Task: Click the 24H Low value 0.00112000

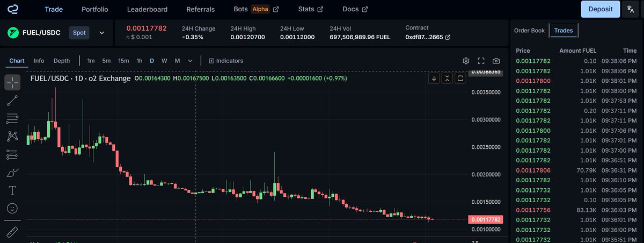Action: [297, 37]
